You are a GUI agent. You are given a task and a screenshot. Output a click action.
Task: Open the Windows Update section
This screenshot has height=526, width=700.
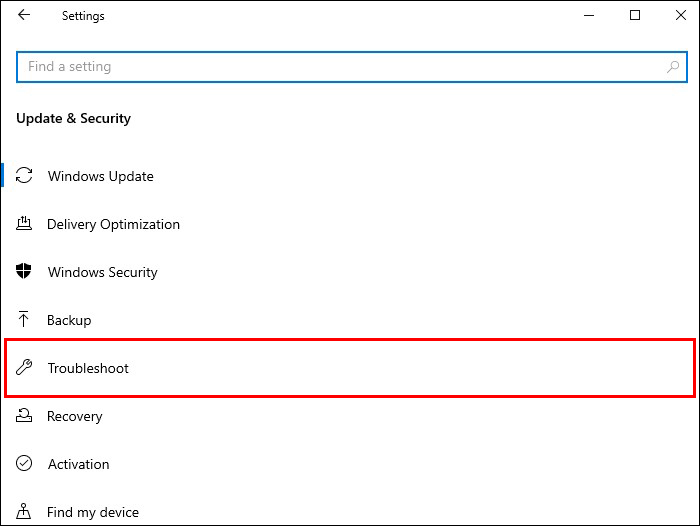click(100, 176)
